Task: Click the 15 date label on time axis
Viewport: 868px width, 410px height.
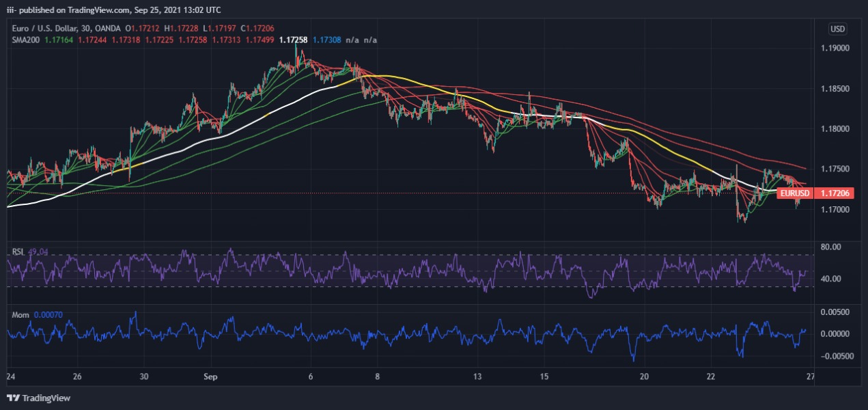Action: pos(544,377)
